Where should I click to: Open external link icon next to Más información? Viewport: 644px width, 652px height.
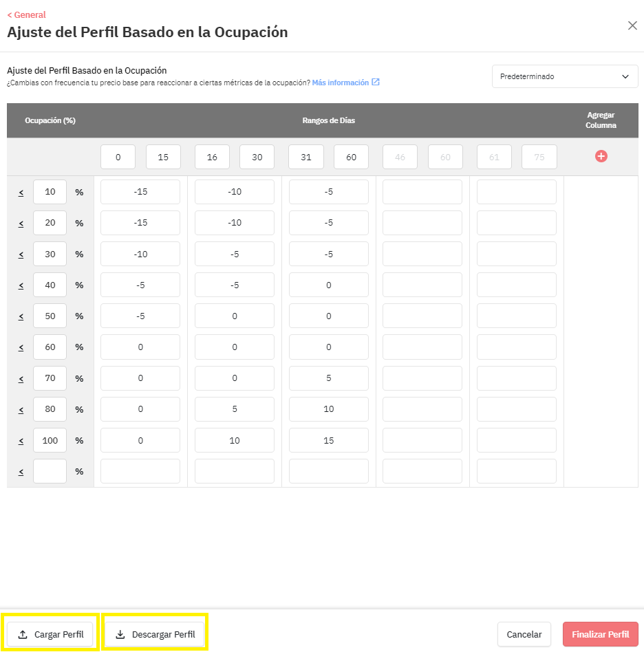(x=375, y=82)
